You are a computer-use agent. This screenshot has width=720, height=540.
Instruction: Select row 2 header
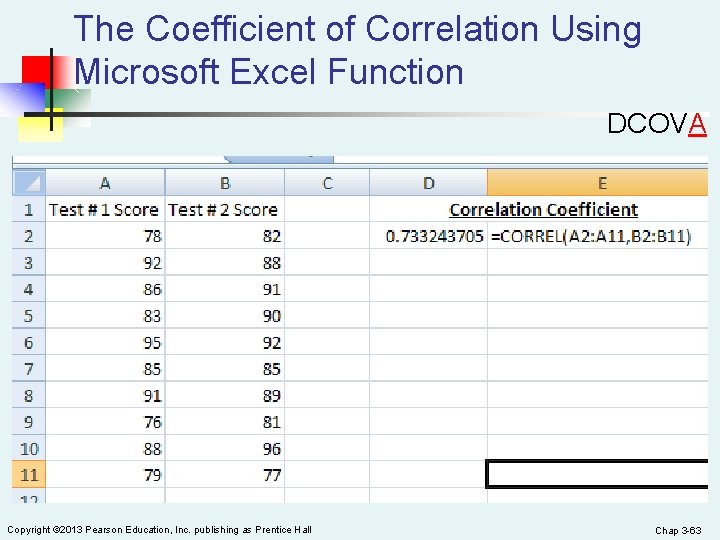[x=29, y=236]
